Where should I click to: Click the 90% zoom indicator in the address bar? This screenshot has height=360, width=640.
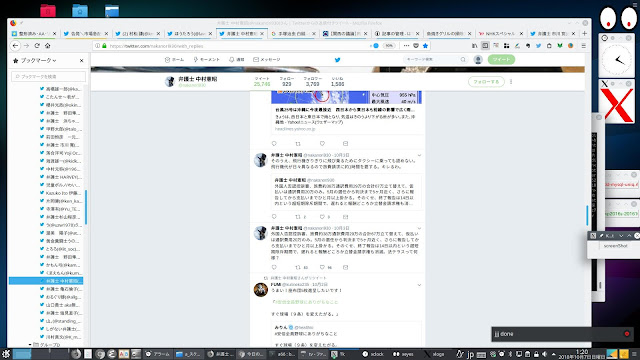point(389,46)
